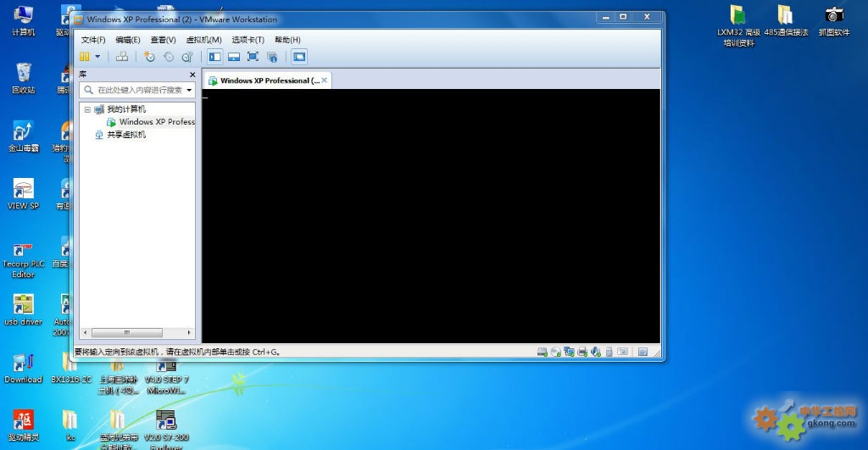Minimize the VMware Workstation window
The height and width of the screenshot is (450, 868).
tap(605, 17)
